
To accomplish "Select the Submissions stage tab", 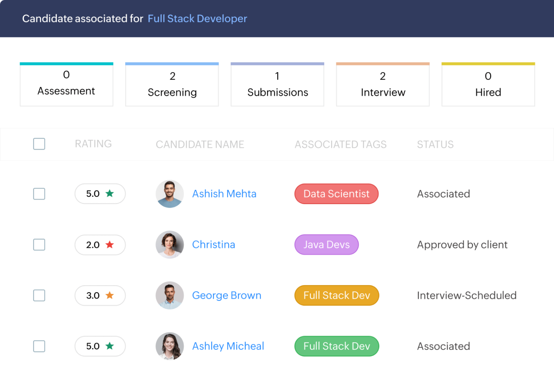I will click(x=277, y=85).
